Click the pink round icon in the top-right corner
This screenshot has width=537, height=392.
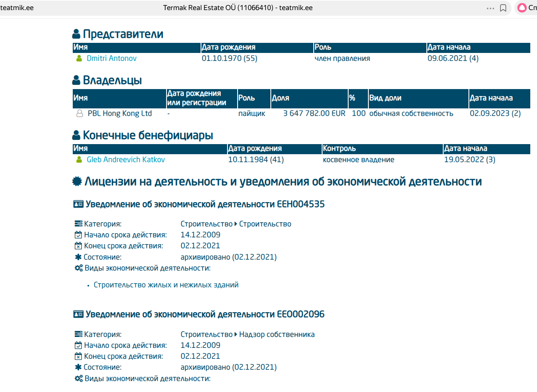(x=522, y=8)
